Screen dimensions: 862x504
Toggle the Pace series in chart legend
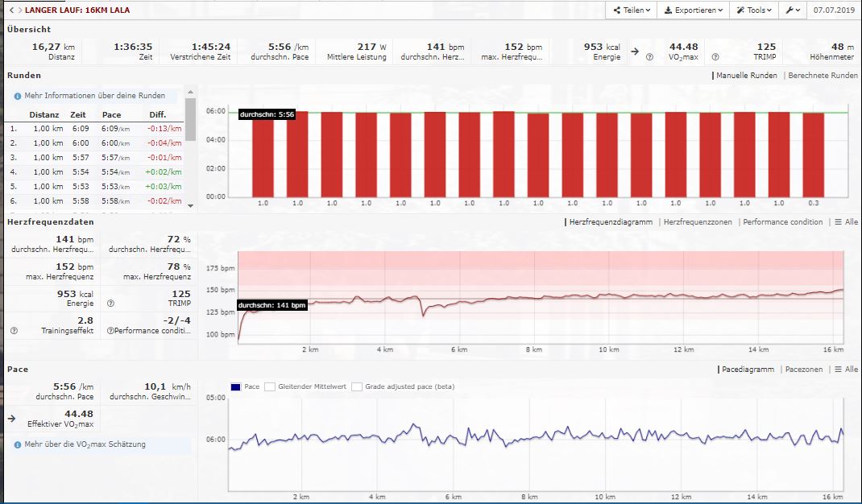(x=235, y=386)
